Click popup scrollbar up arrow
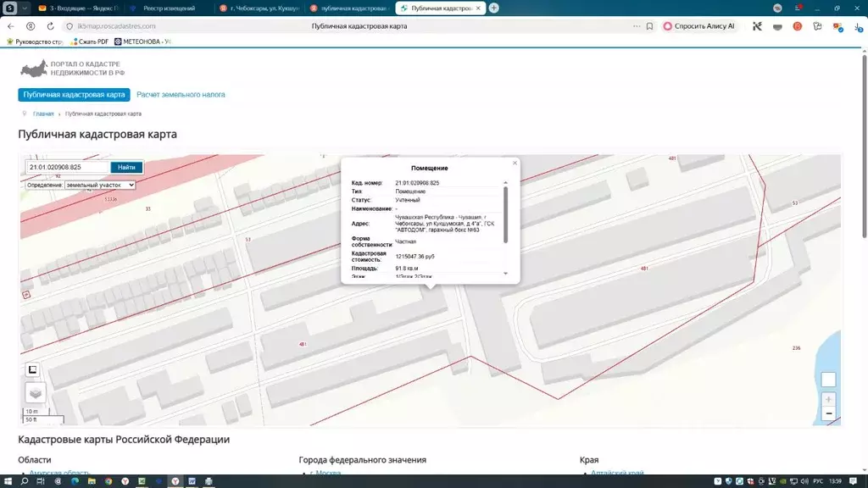The width and height of the screenshot is (868, 488). click(x=505, y=183)
